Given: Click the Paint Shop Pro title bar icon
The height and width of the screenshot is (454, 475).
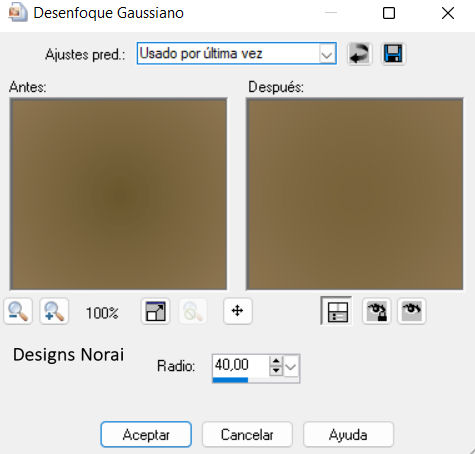Looking at the screenshot, I should tap(18, 13).
